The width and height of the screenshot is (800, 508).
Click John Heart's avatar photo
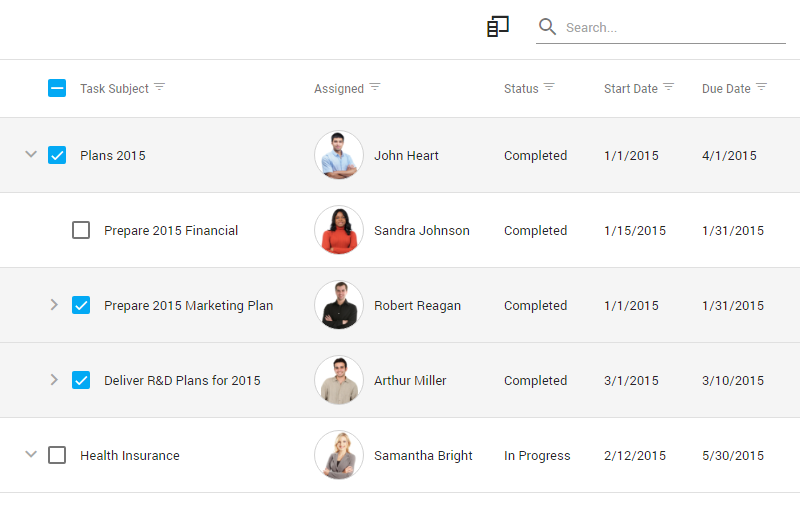click(x=339, y=155)
